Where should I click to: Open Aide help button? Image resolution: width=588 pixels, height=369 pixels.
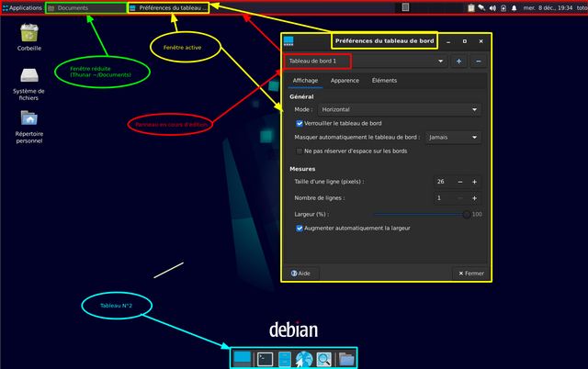(x=301, y=274)
